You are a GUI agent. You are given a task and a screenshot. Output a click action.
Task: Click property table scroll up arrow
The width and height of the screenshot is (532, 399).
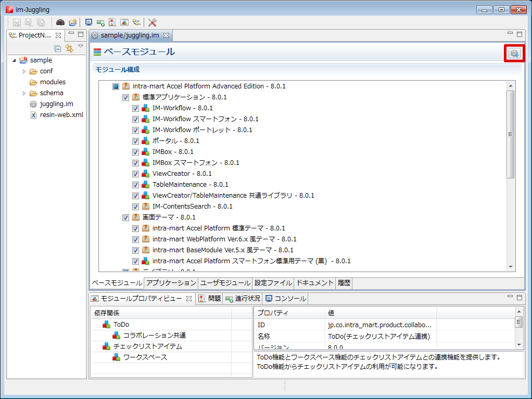[519, 311]
